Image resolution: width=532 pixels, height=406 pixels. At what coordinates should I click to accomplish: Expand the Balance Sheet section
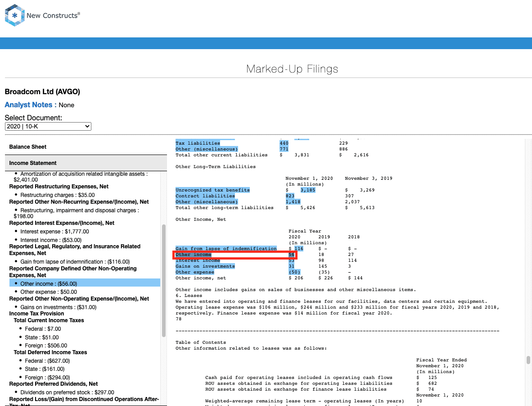coord(86,147)
